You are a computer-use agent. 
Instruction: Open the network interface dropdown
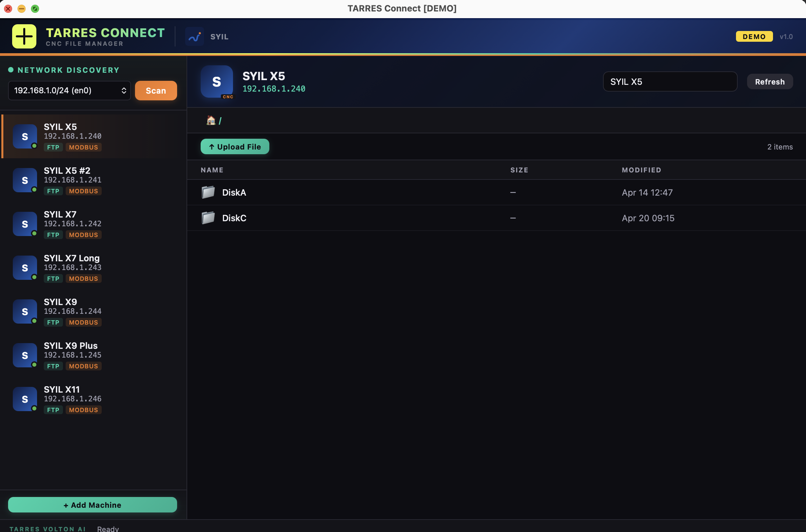pyautogui.click(x=69, y=90)
